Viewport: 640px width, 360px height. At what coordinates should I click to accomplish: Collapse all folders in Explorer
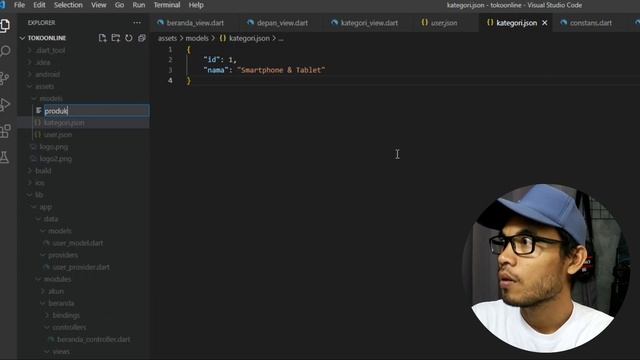pyautogui.click(x=142, y=38)
